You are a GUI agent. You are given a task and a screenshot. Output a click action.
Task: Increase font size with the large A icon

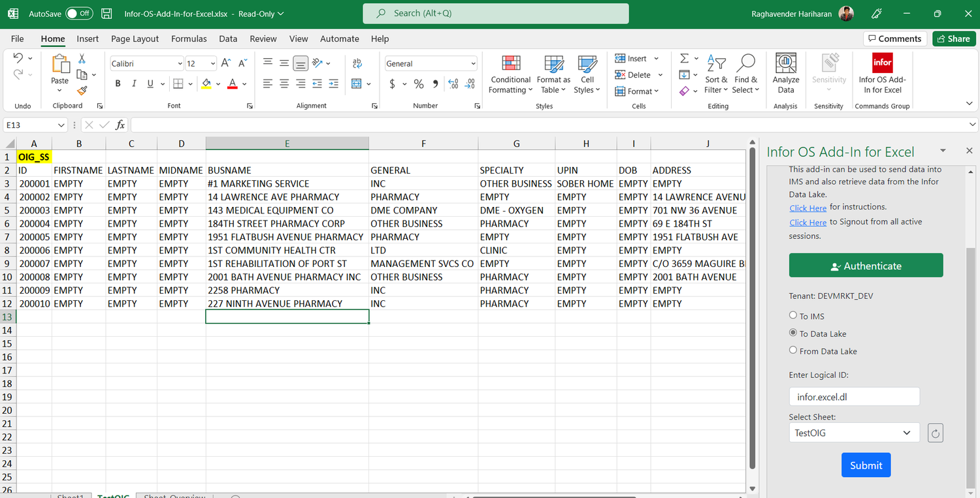coord(225,63)
